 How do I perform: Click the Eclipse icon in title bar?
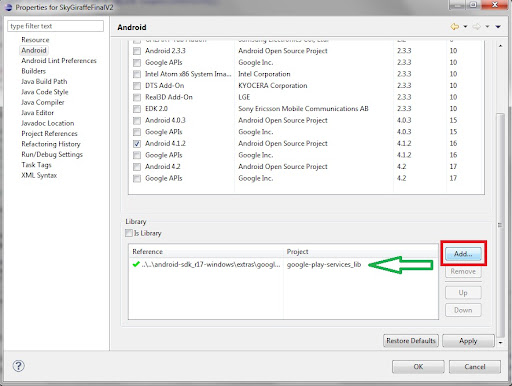9,7
